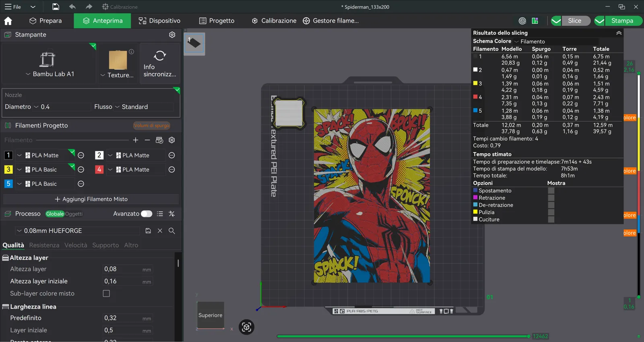Screen dimensions: 644x342
Task: Click filament 3 yellow color swatch
Action: coord(8,169)
